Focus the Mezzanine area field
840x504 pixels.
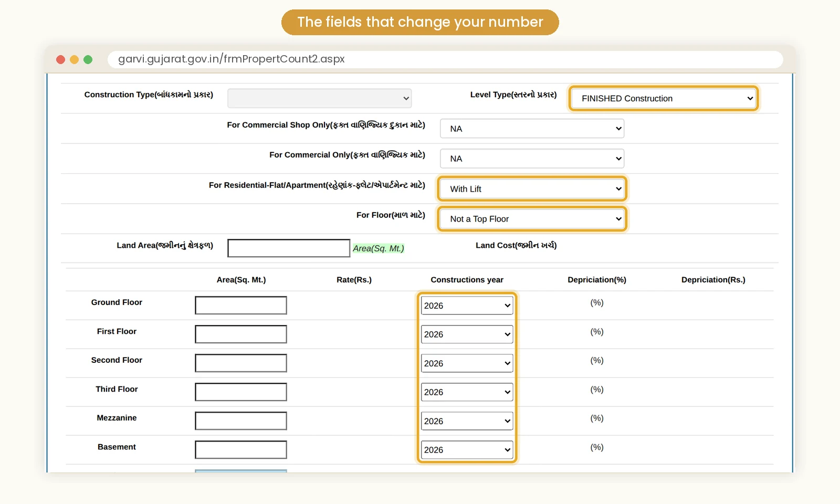(241, 421)
